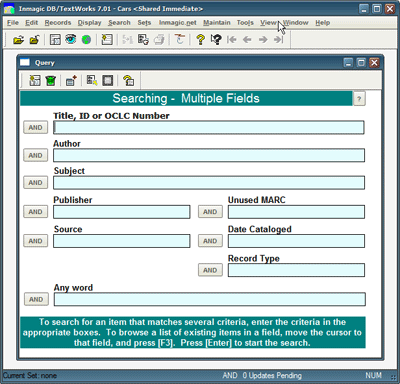Click the document with pencil icon in Query toolbar
Screen dimensions: 400x384
[x=92, y=80]
